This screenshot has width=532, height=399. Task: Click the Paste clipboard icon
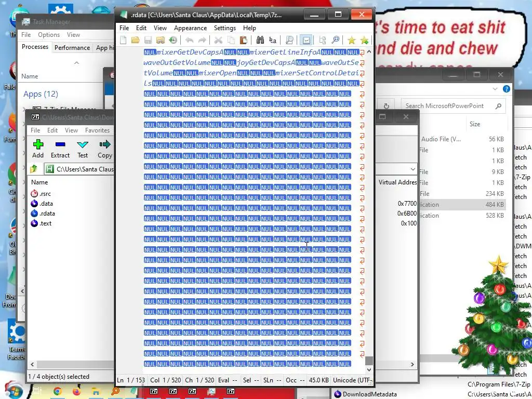(243, 41)
